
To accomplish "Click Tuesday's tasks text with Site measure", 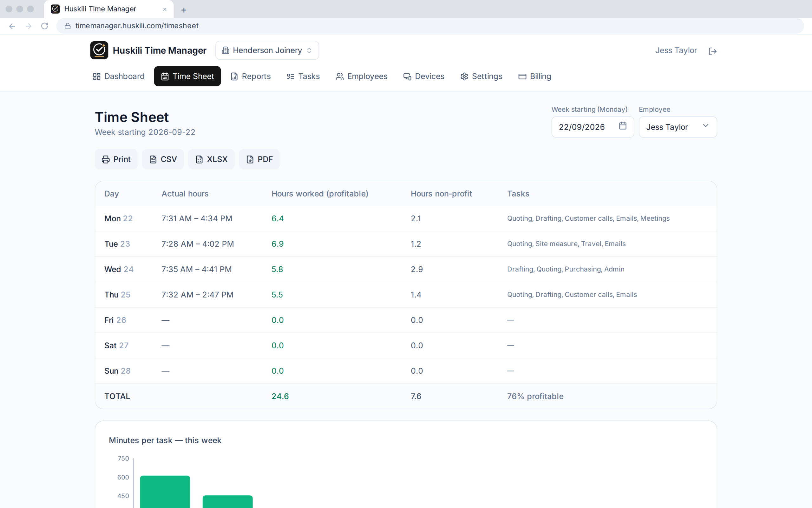I will (566, 244).
